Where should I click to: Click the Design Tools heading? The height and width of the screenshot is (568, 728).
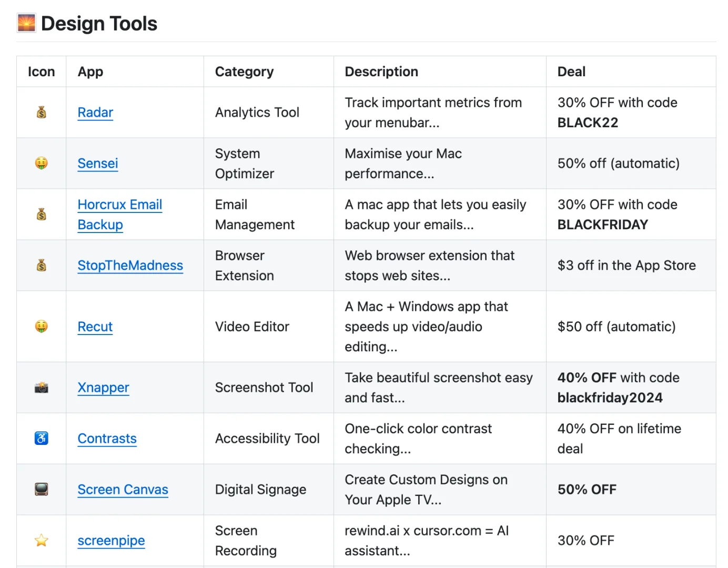[99, 24]
